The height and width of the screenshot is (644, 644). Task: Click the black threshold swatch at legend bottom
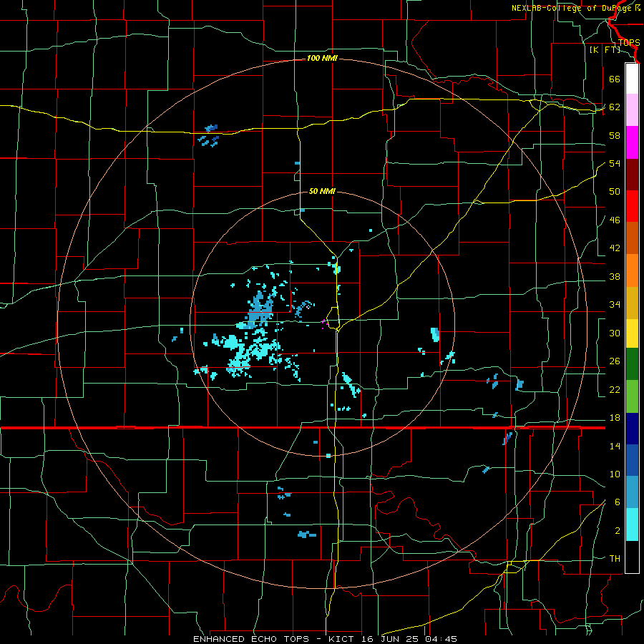(x=632, y=557)
